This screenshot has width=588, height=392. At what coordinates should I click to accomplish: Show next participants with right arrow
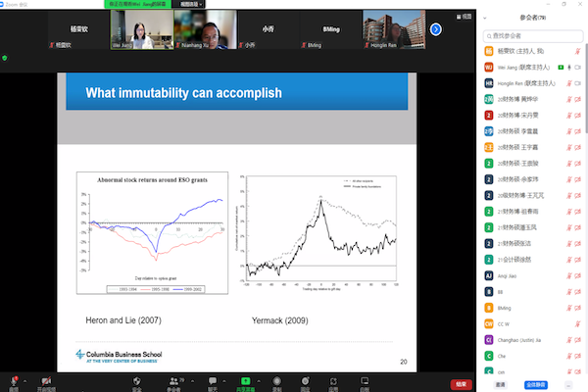[436, 29]
